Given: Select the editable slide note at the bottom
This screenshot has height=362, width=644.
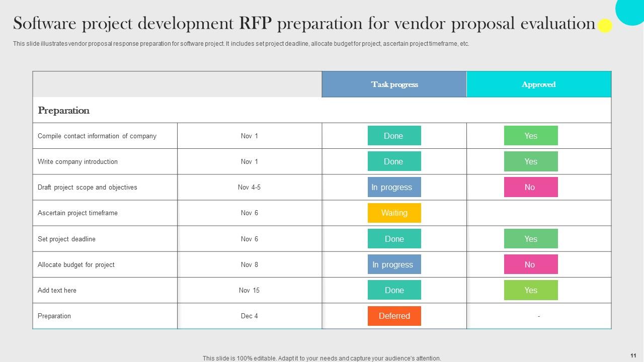Looking at the screenshot, I should (x=321, y=358).
